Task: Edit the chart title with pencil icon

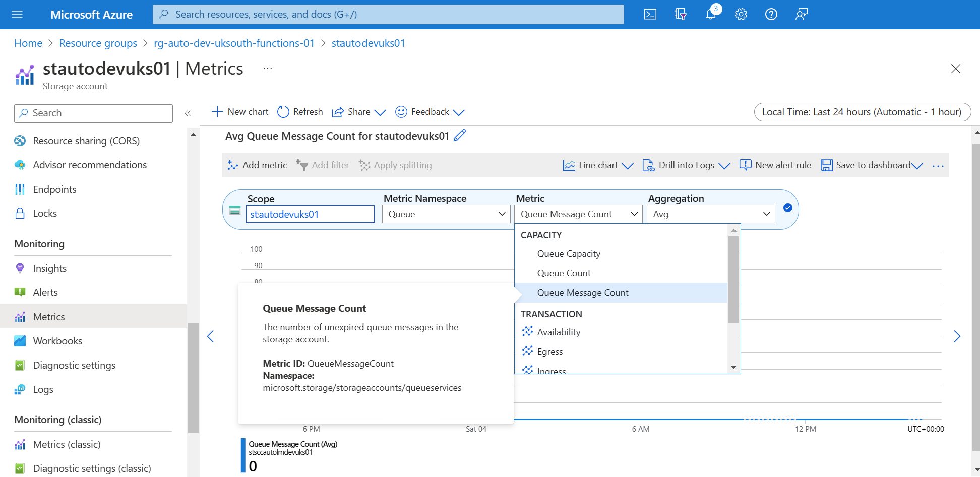Action: pos(459,135)
